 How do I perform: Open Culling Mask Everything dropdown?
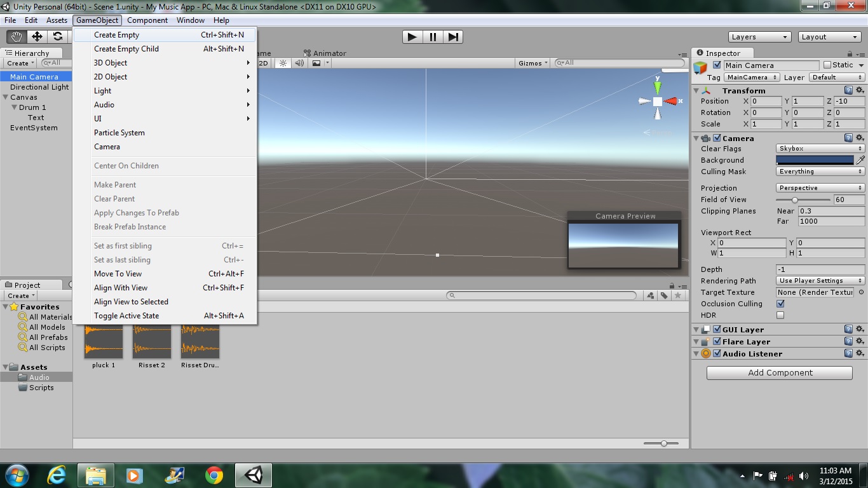(x=820, y=172)
